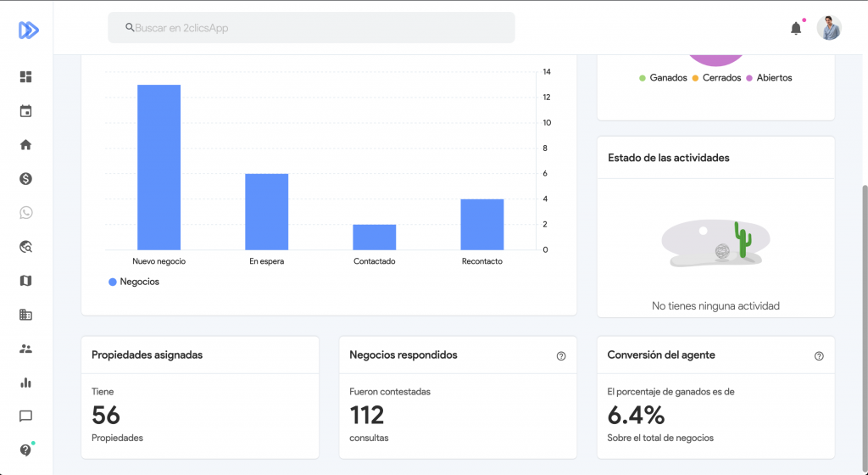The width and height of the screenshot is (868, 475).
Task: Click the 112 consultas value
Action: (366, 416)
